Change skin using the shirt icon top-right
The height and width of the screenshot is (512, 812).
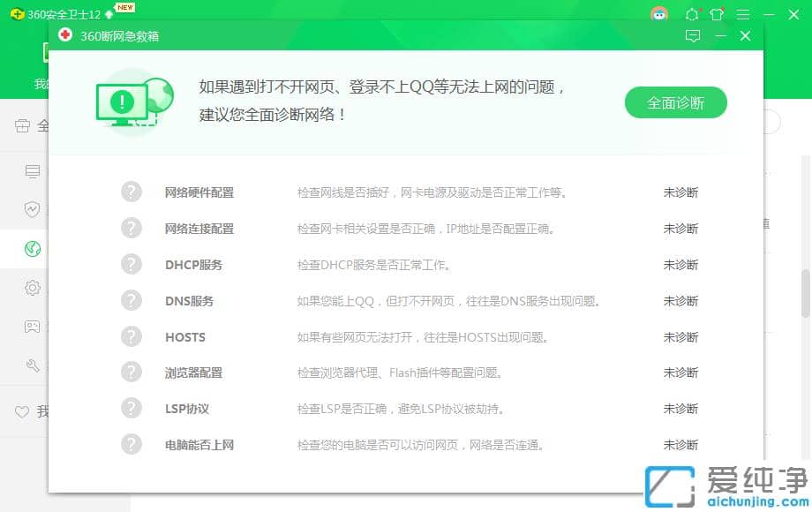717,14
